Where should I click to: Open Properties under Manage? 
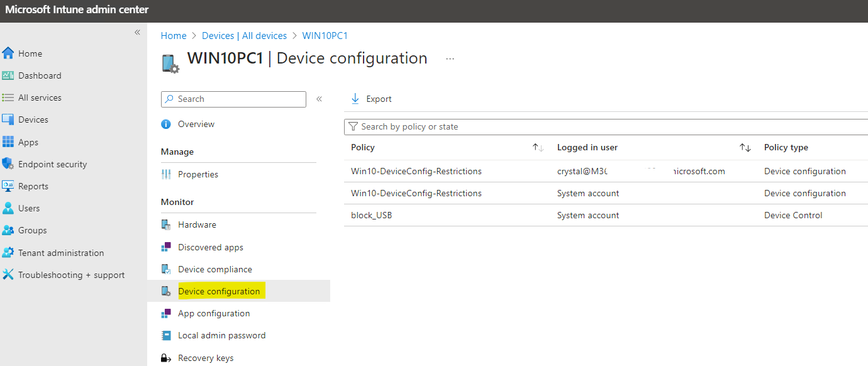pyautogui.click(x=198, y=174)
